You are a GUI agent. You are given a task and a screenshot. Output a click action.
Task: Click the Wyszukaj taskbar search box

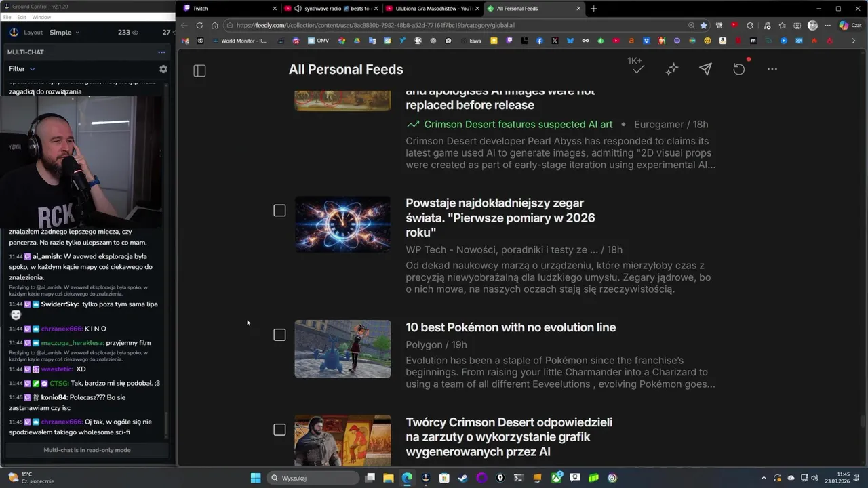313,478
